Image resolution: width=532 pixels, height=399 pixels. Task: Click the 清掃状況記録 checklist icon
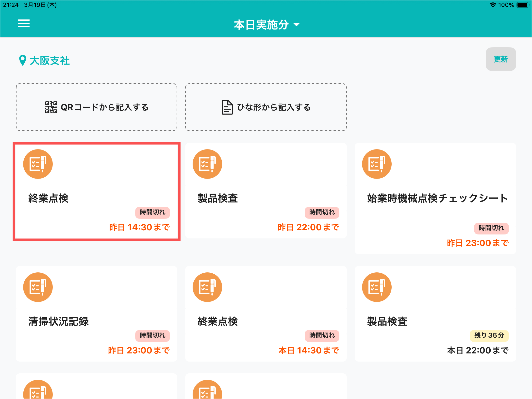pos(38,287)
